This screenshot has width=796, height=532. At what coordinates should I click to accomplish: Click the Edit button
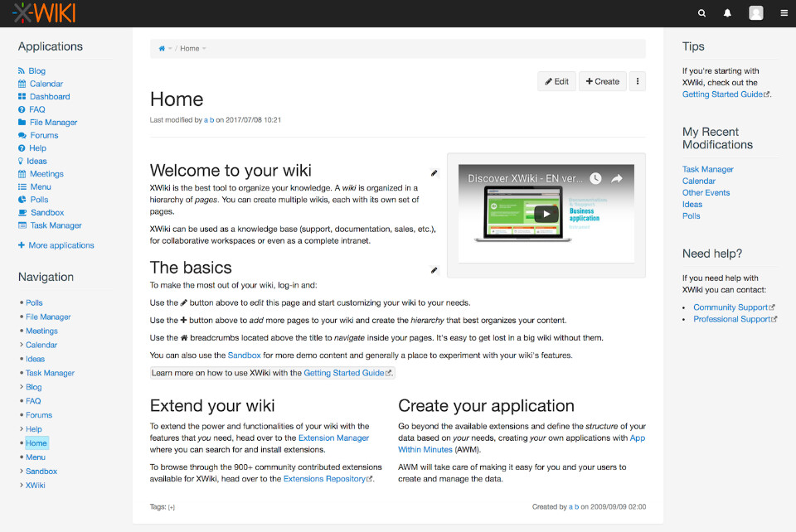[557, 81]
